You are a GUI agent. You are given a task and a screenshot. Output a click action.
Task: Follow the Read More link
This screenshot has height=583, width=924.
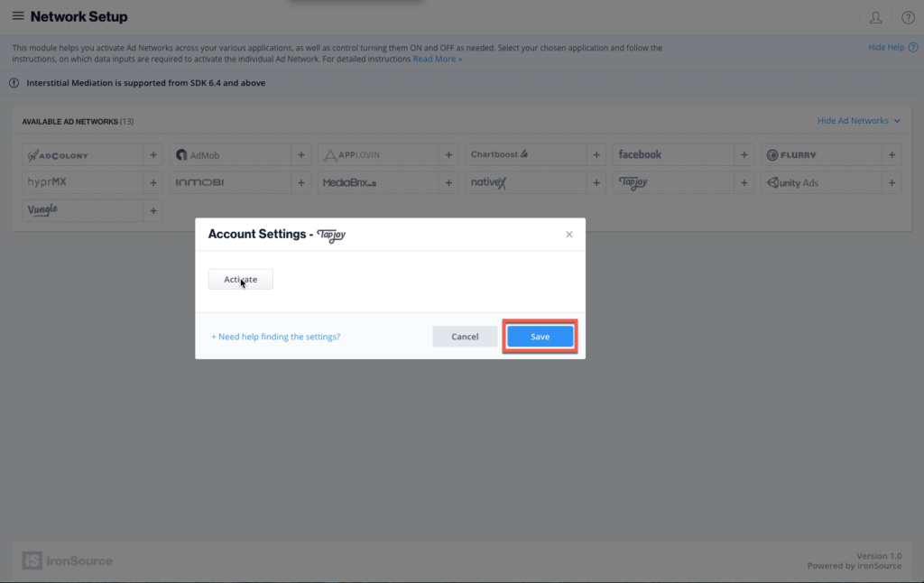point(438,59)
